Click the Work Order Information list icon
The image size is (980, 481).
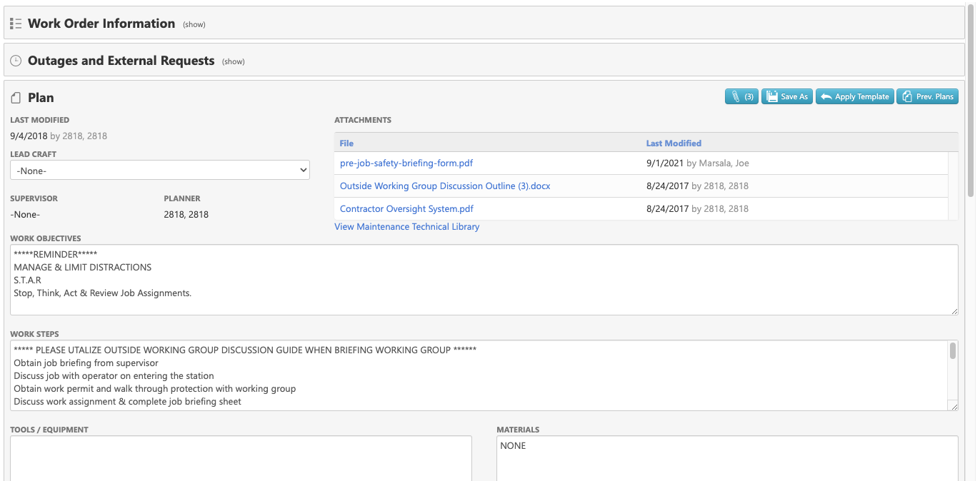(16, 24)
